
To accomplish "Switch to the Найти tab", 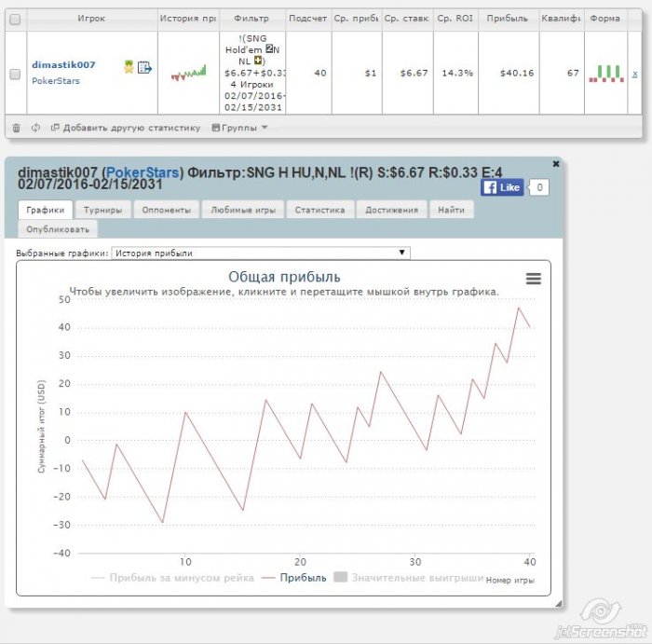I will [452, 210].
